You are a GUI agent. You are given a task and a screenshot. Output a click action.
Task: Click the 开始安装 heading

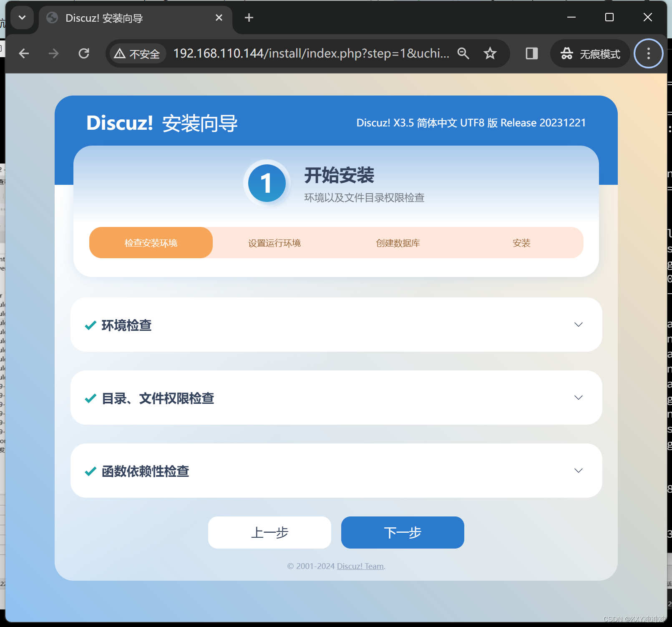click(339, 175)
